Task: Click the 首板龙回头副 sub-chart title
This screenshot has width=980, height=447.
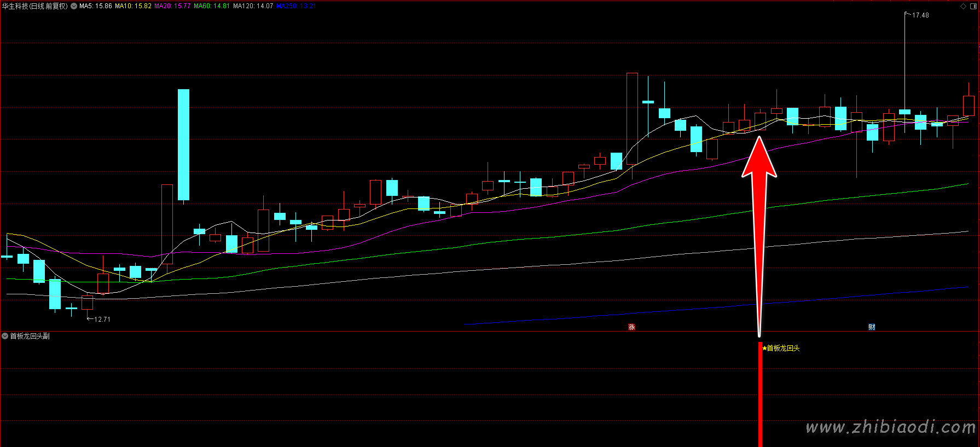Action: (x=30, y=336)
